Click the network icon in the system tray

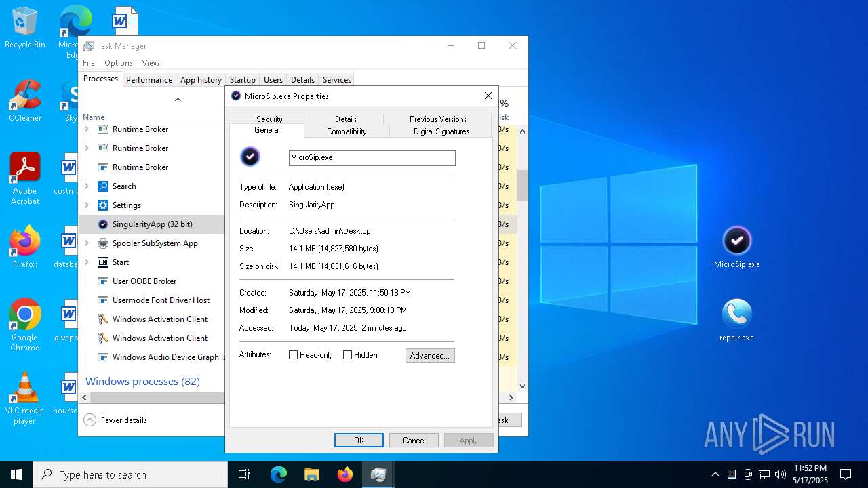pyautogui.click(x=764, y=474)
